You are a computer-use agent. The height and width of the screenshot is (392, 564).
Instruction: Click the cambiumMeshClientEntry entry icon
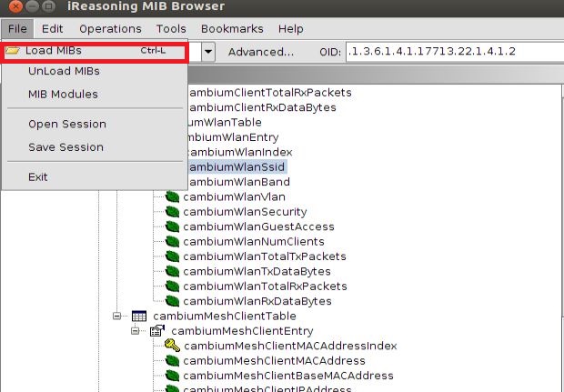(157, 331)
